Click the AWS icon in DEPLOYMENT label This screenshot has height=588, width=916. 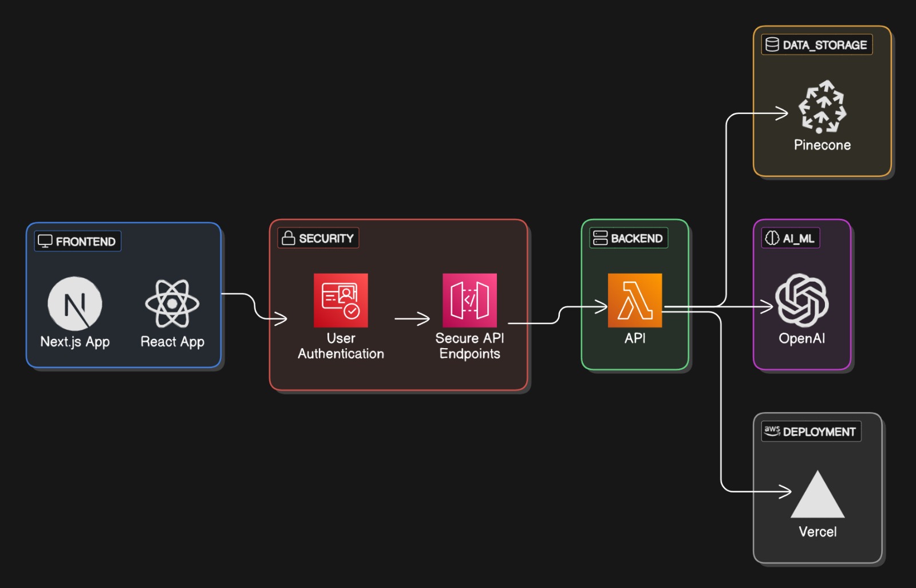click(x=772, y=431)
